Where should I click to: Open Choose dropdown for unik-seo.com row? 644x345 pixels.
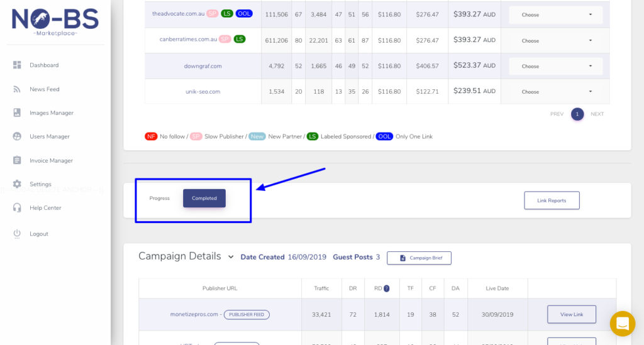click(555, 92)
